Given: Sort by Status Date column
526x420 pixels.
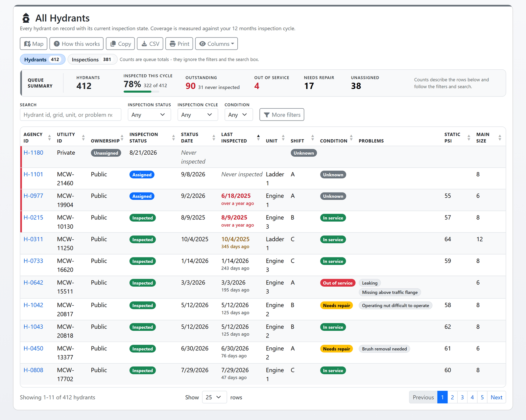Looking at the screenshot, I should (x=198, y=138).
